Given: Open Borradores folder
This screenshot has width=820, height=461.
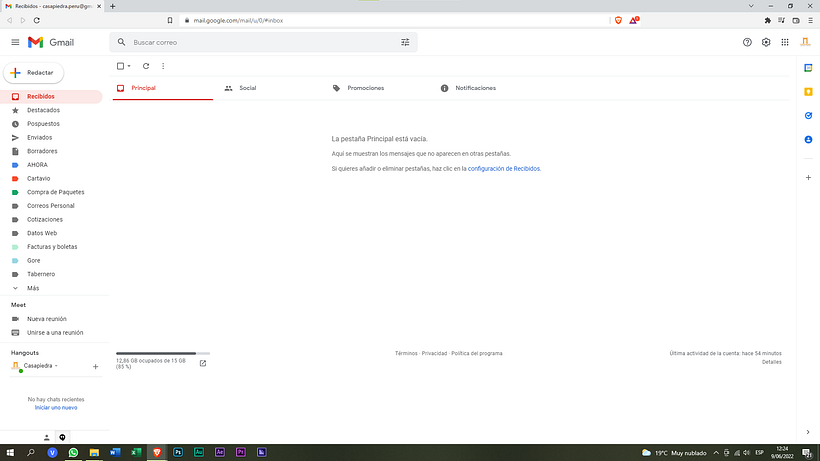Looking at the screenshot, I should 51,151.
